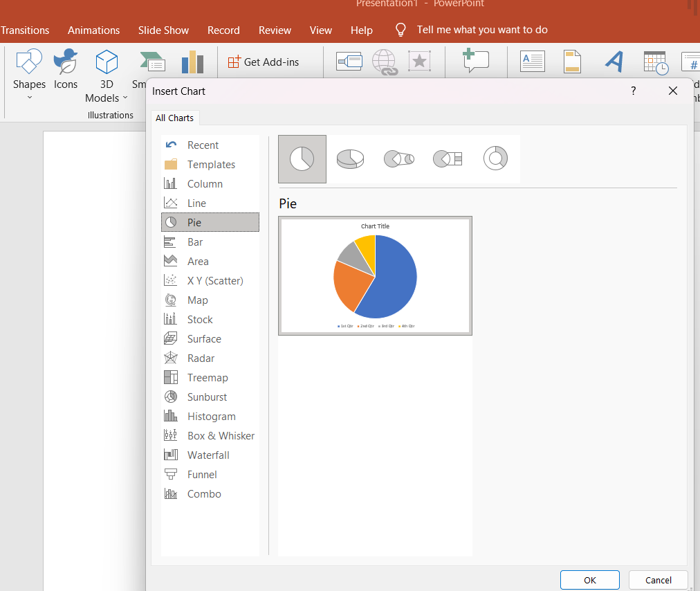Choose the Pie of Pie subtype icon

point(399,158)
